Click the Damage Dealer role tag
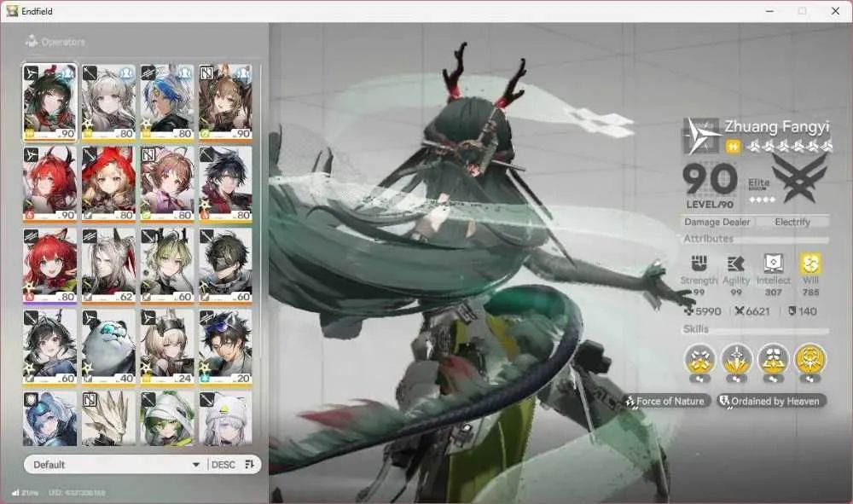 point(717,222)
